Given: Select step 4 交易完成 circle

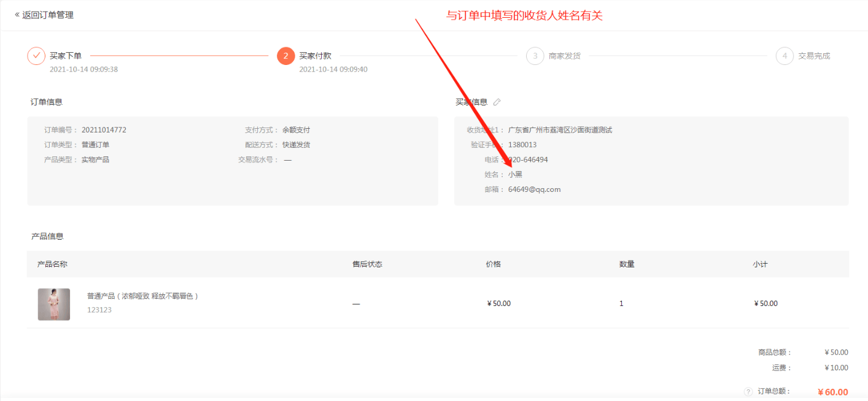Looking at the screenshot, I should pos(785,56).
